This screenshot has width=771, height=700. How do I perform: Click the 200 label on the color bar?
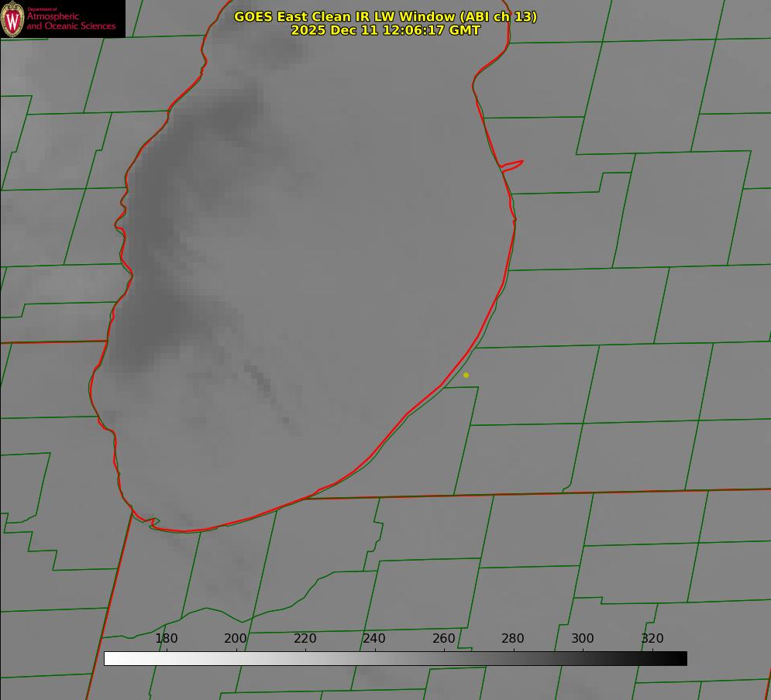pyautogui.click(x=236, y=638)
